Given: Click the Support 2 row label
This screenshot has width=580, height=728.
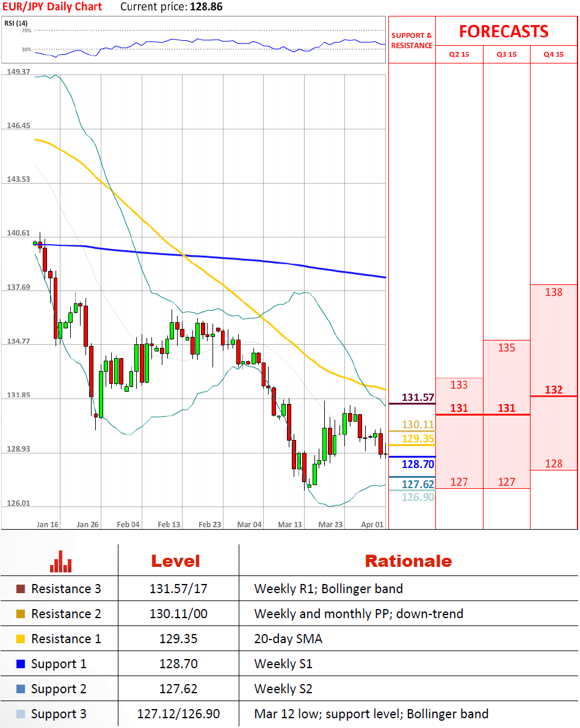Looking at the screenshot, I should 59,689.
